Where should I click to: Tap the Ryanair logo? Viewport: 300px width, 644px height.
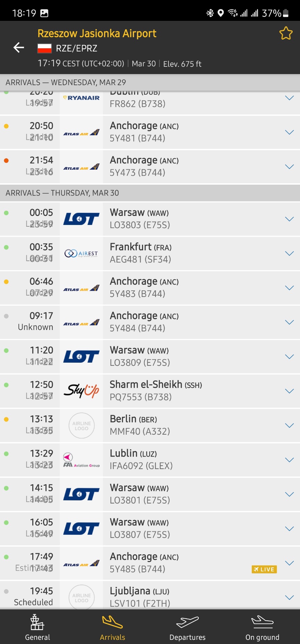coord(82,98)
